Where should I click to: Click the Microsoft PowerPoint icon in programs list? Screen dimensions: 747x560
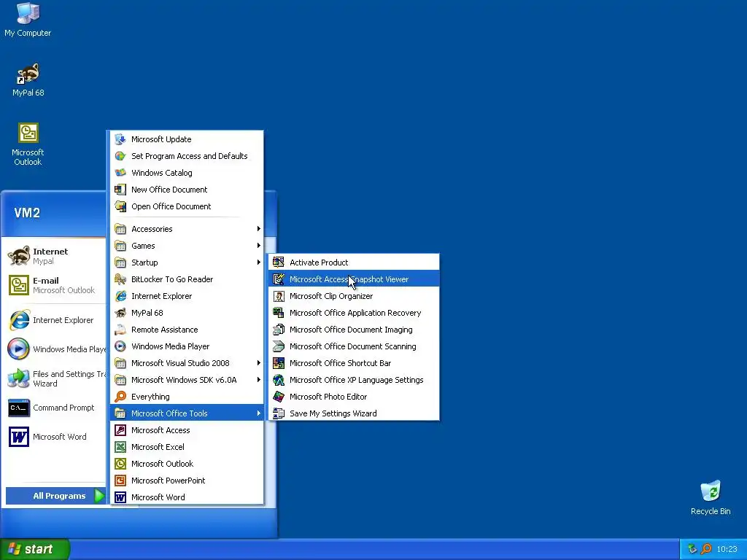120,481
